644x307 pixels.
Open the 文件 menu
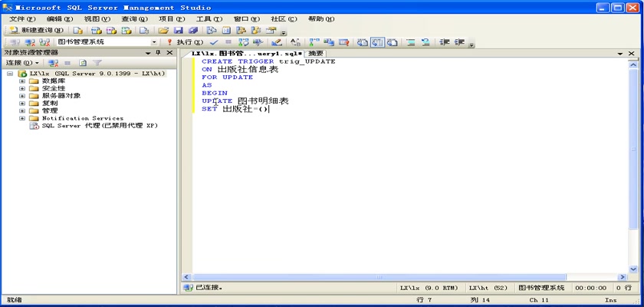click(x=22, y=19)
